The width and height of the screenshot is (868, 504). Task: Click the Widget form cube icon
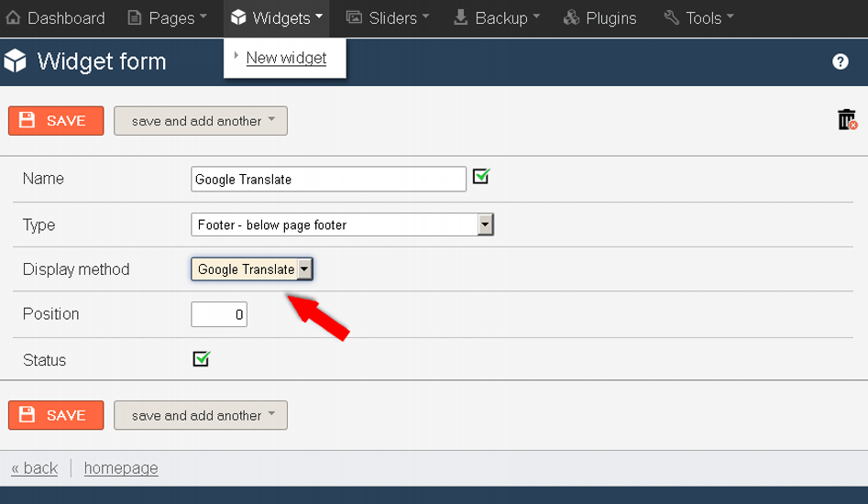(x=15, y=60)
